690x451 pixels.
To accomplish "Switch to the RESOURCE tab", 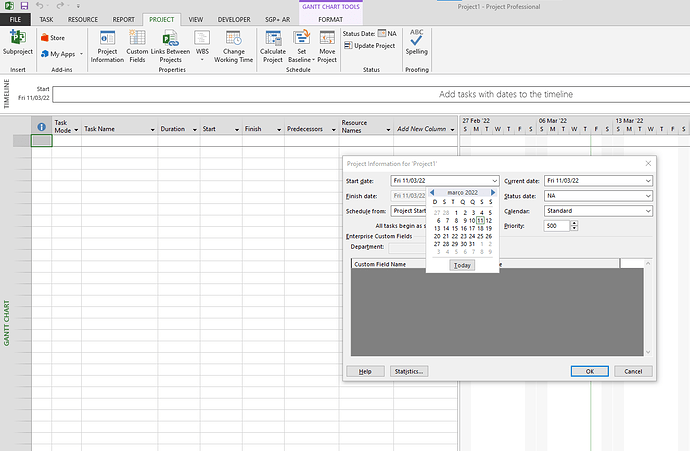I will pyautogui.click(x=83, y=19).
